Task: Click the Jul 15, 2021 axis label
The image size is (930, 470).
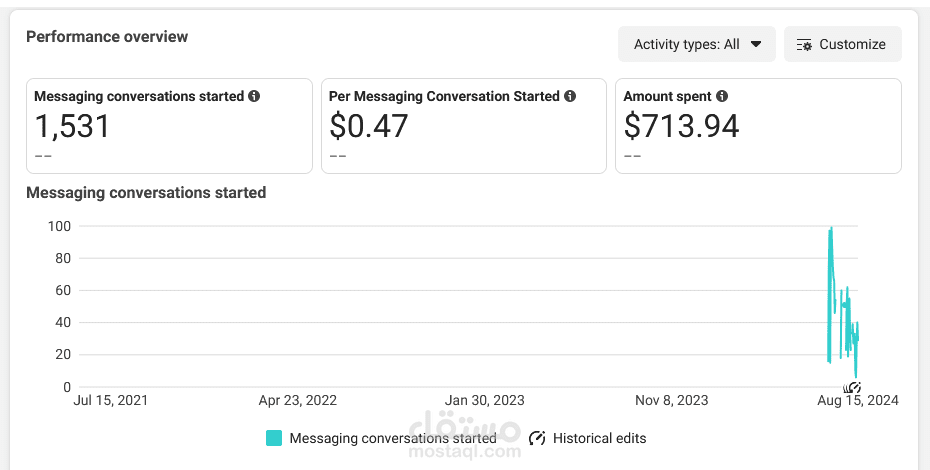Action: [x=110, y=401]
